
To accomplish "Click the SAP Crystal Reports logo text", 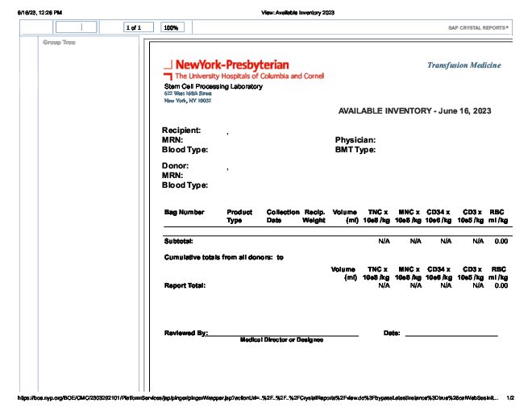I will click(478, 28).
